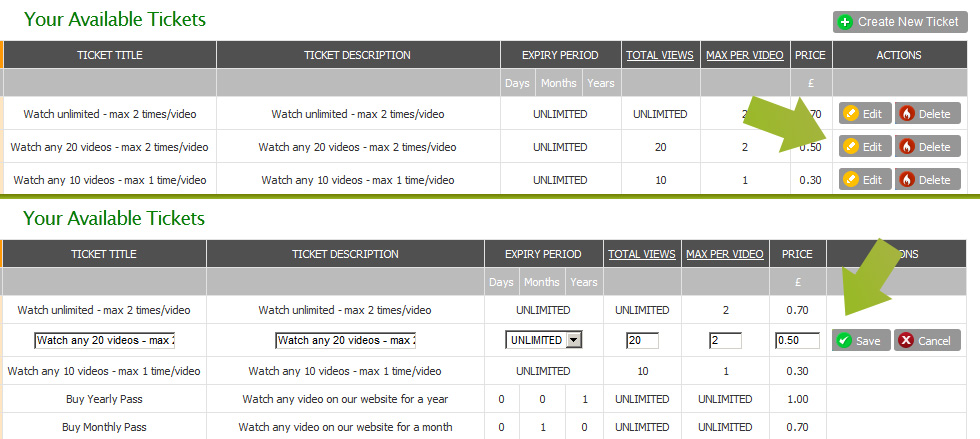This screenshot has height=439, width=980.
Task: Click Edit pencil icon for 10 videos ticket
Action: [x=851, y=180]
